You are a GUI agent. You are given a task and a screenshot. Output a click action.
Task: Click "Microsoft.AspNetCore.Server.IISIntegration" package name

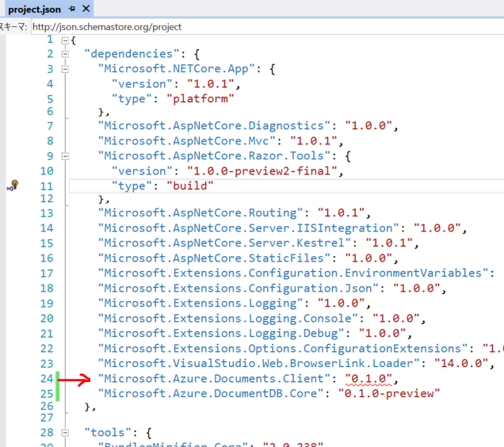(249, 228)
